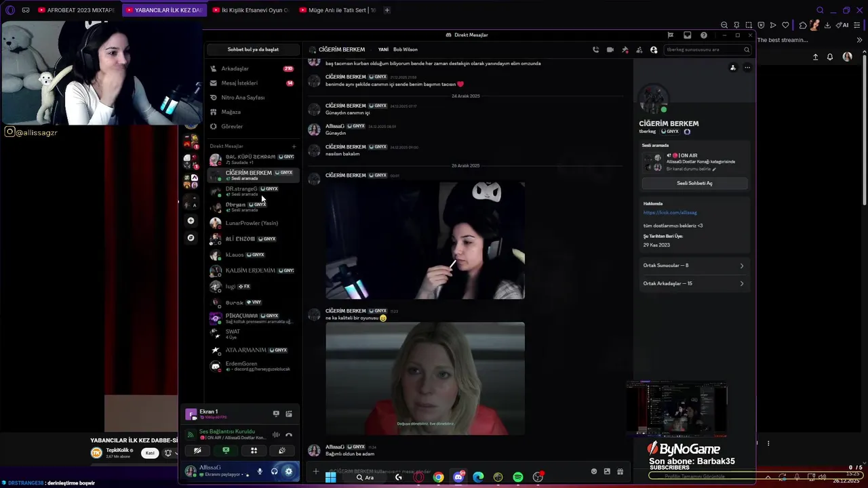The height and width of the screenshot is (488, 868).
Task: Add friends to DM group icon
Action: click(x=639, y=49)
